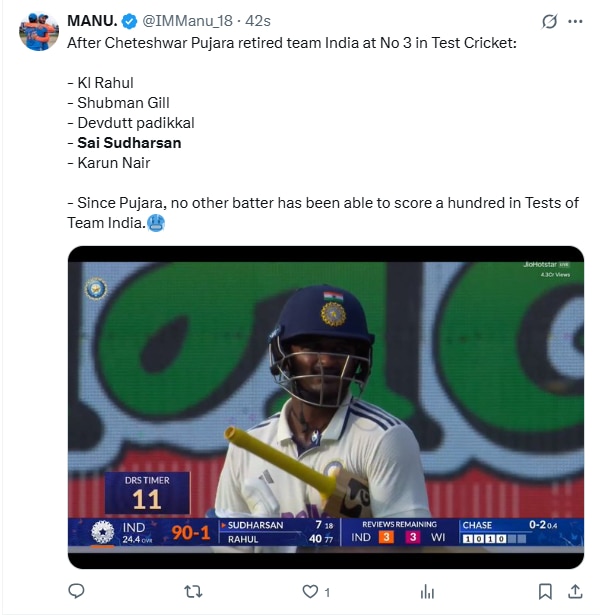This screenshot has height=615, width=600.
Task: Open the tweet's more options menu
Action: point(576,21)
